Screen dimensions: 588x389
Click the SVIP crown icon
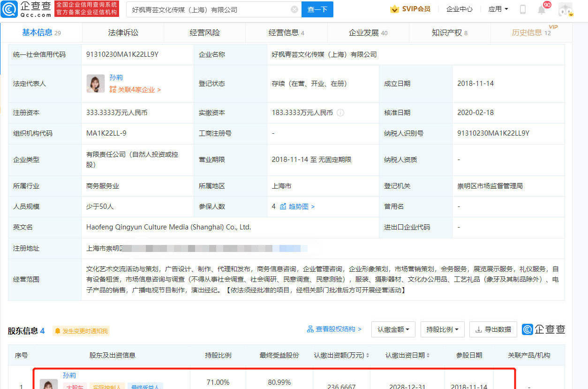(x=394, y=9)
